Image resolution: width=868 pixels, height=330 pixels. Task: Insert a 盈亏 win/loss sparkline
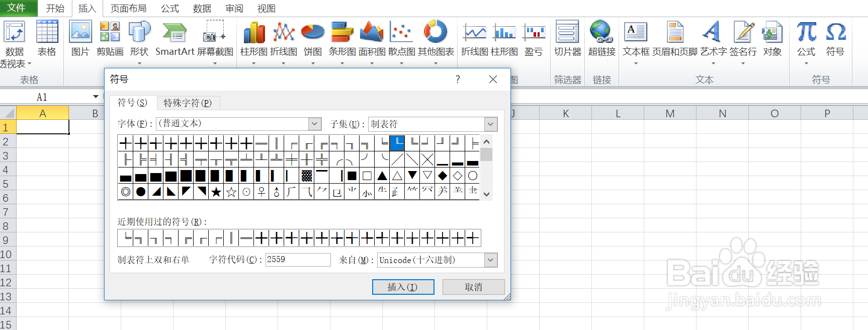(x=534, y=39)
